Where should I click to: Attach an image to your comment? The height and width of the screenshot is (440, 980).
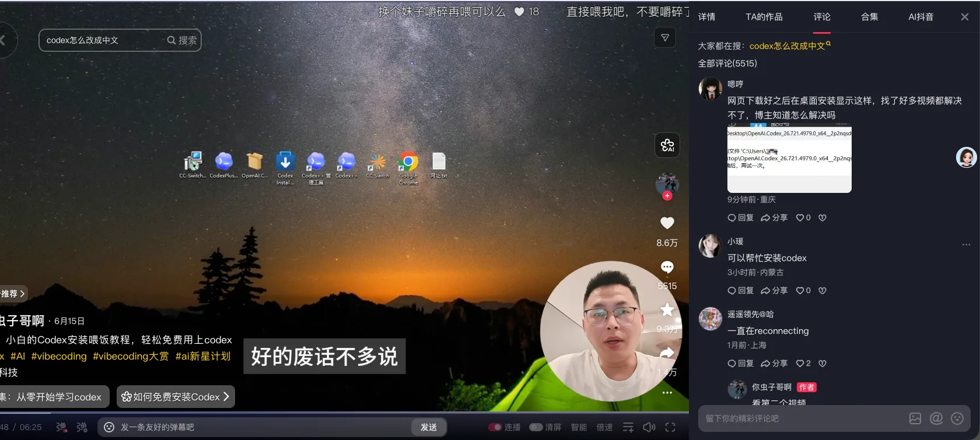[x=915, y=418]
